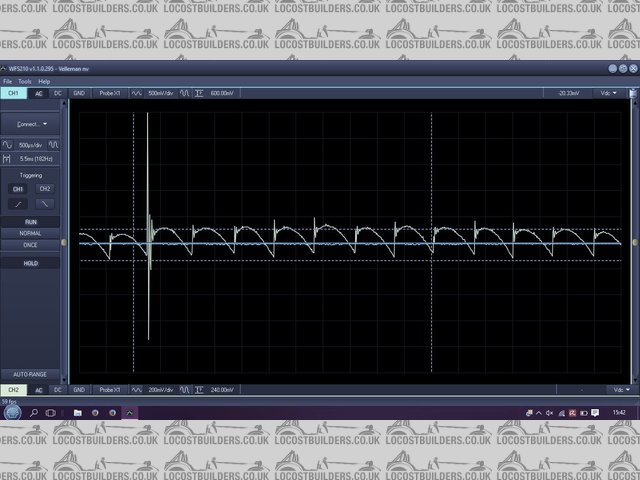The image size is (640, 480).
Task: Click the AUTO RANGE button
Action: tap(31, 374)
